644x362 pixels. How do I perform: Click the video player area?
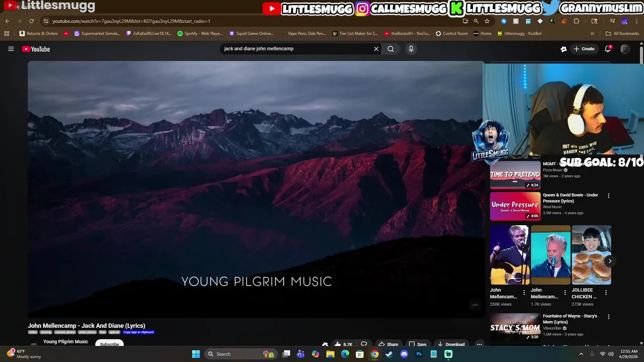tap(256, 189)
